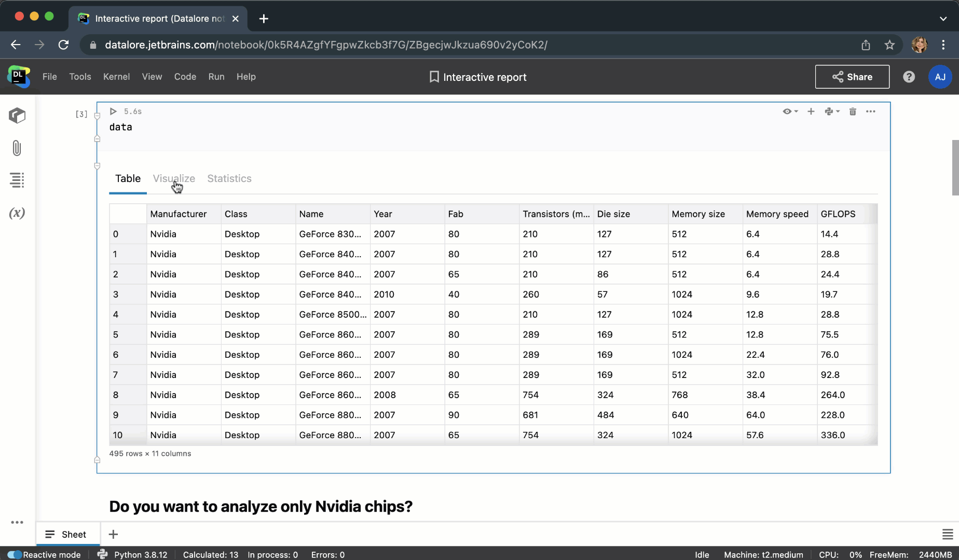The image size is (959, 560).
Task: Open cell more actions ellipsis
Action: pyautogui.click(x=871, y=111)
